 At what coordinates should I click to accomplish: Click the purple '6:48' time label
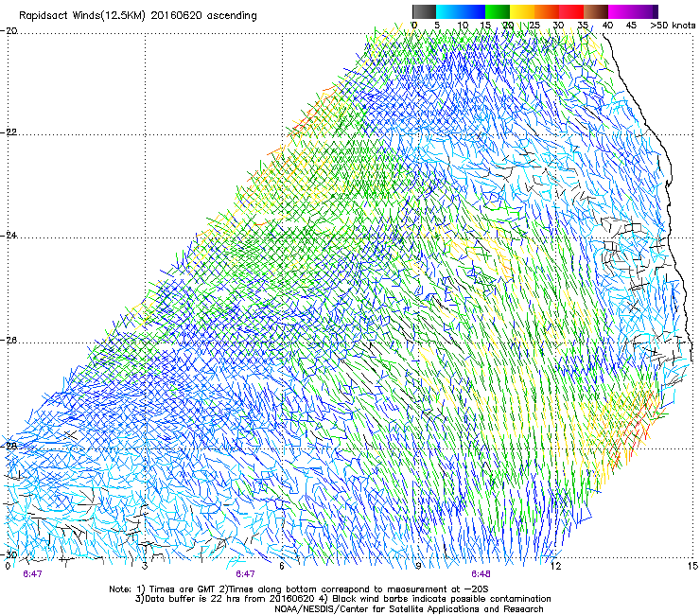point(481,574)
